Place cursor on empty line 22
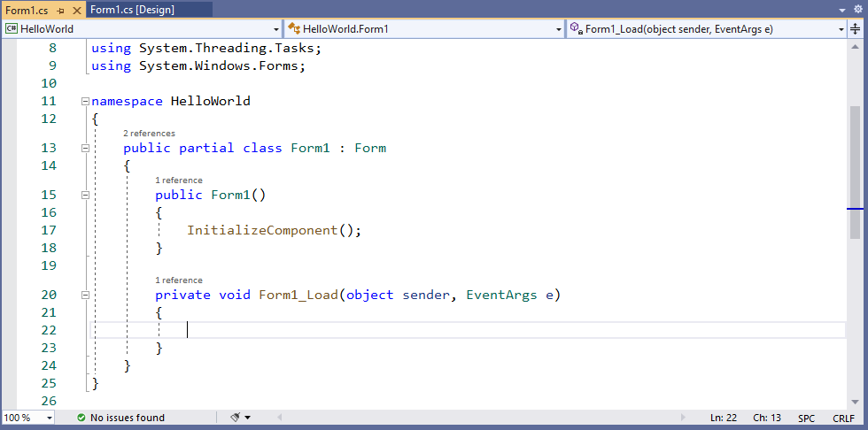The height and width of the screenshot is (430, 868). [x=468, y=330]
